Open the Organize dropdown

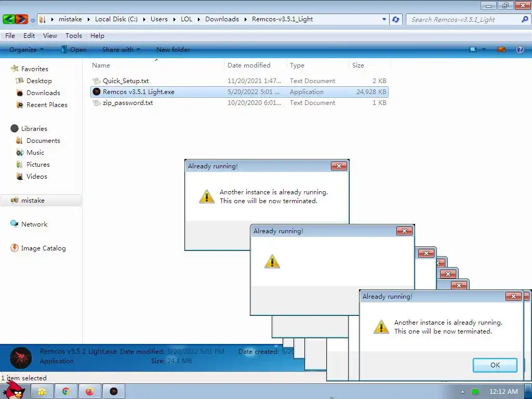pos(26,49)
